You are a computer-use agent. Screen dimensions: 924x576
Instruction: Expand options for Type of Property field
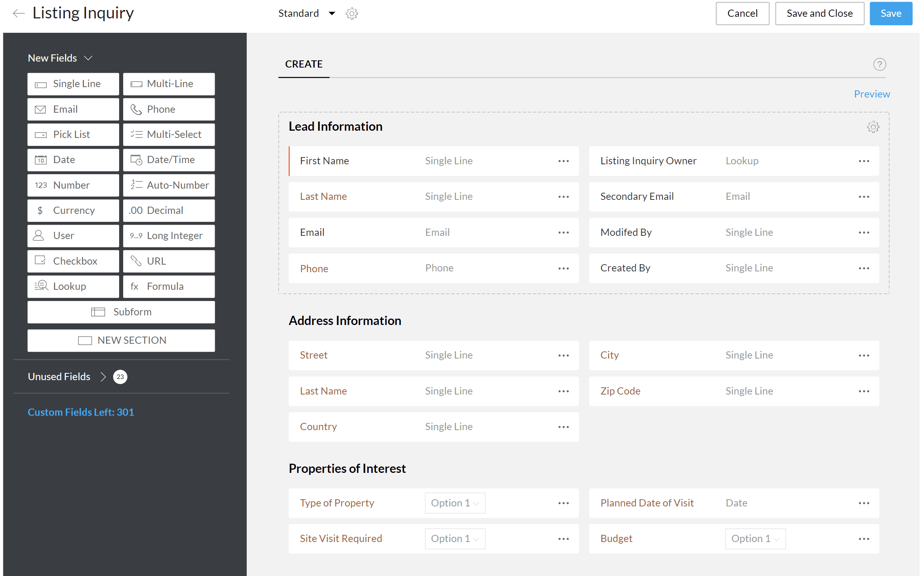coord(563,503)
